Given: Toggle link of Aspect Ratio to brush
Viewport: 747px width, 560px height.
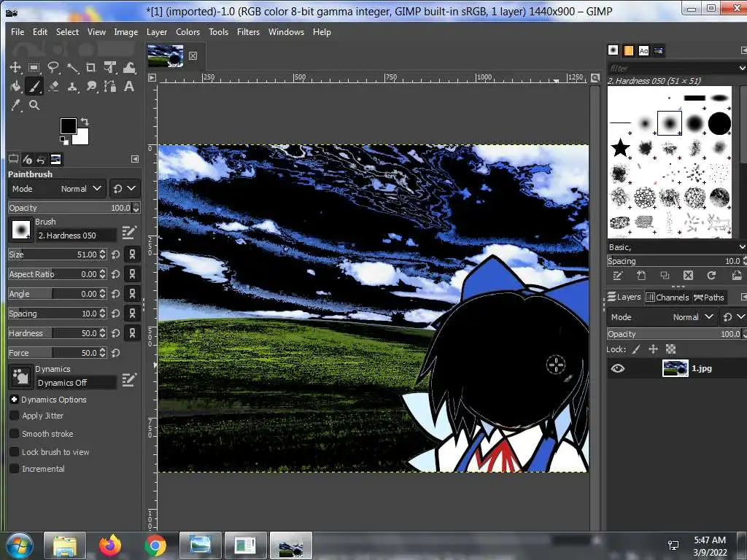Looking at the screenshot, I should pyautogui.click(x=133, y=274).
